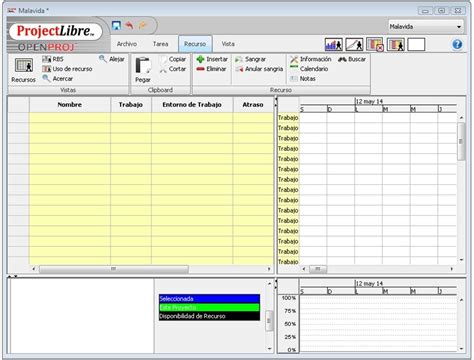Open the Malavida project dropdown
Image resolution: width=474 pixels, height=360 pixels.
coord(426,26)
